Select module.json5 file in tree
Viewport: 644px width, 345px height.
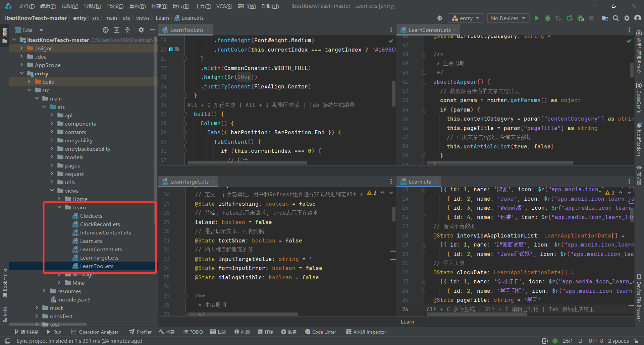coord(73,299)
